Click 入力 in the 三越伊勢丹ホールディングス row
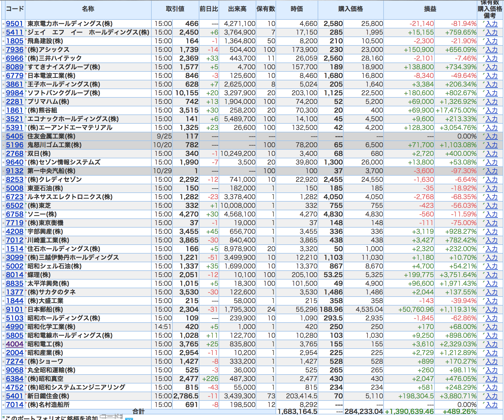The height and width of the screenshot is (420, 504). [492, 258]
